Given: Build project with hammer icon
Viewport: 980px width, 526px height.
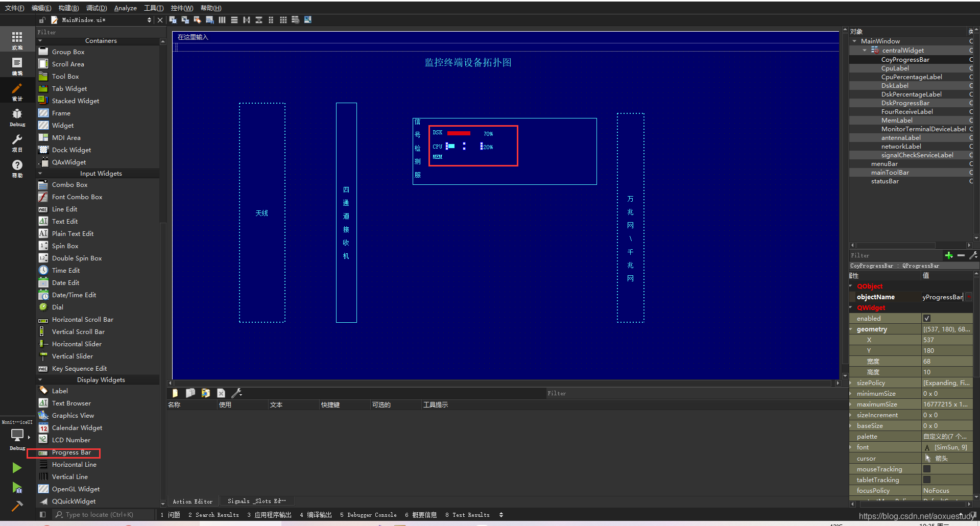Looking at the screenshot, I should tap(17, 506).
